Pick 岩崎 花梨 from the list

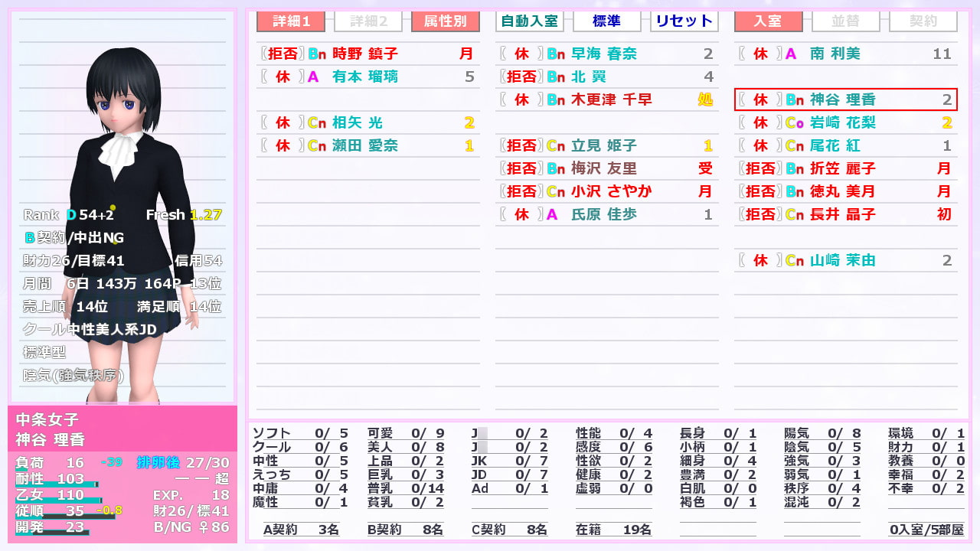click(845, 122)
